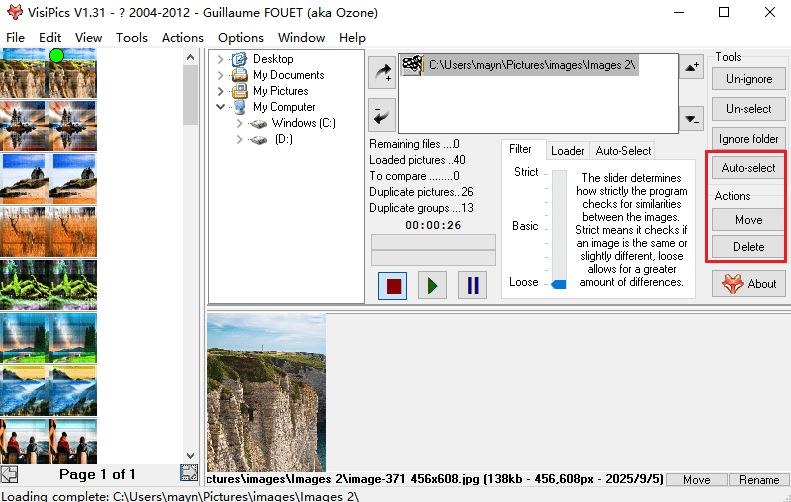Screen dimensions: 791x502
Task: Select first cliff thumbnail in top row
Action: point(24,73)
